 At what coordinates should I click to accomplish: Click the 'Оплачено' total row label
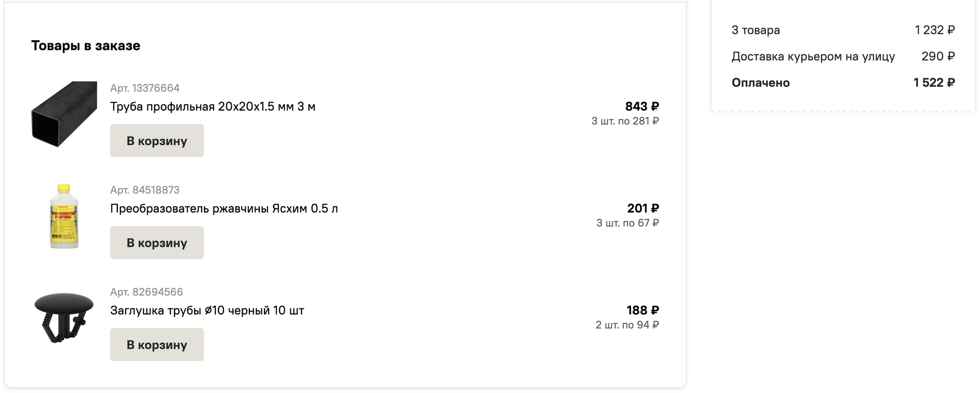(x=760, y=83)
